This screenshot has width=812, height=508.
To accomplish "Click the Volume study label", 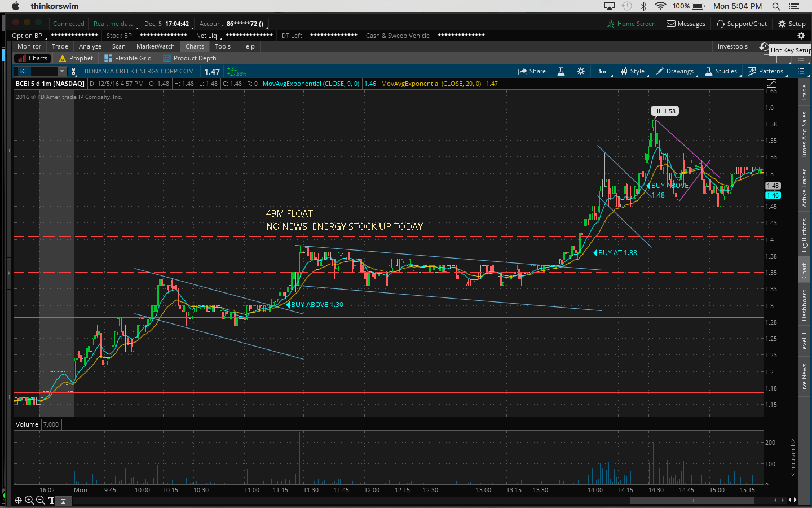I will pyautogui.click(x=27, y=424).
